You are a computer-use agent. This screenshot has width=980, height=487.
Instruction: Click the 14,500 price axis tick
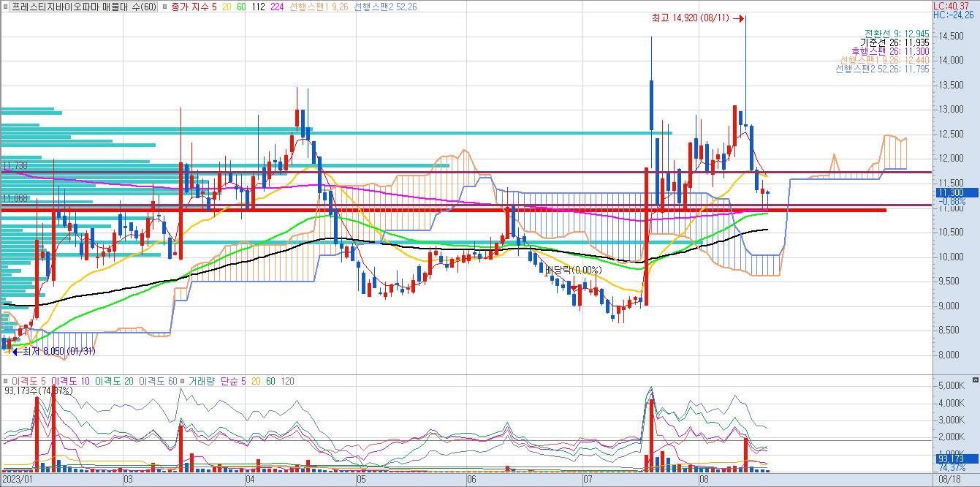[x=953, y=36]
